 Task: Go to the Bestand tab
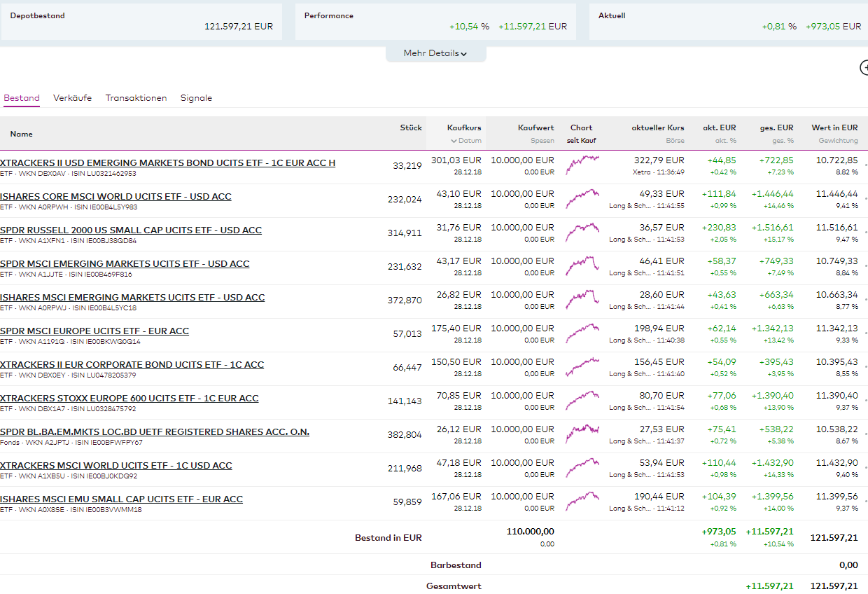(22, 98)
